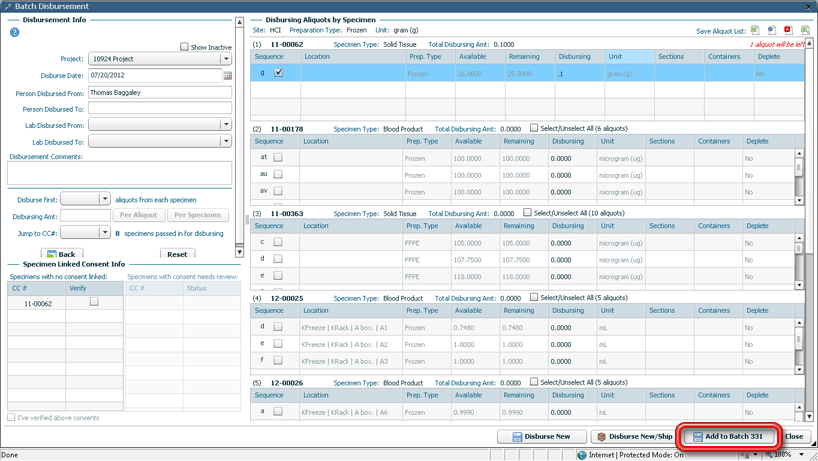Image resolution: width=818 pixels, height=461 pixels.
Task: Click the Person Disbursed To field
Action: click(x=160, y=108)
